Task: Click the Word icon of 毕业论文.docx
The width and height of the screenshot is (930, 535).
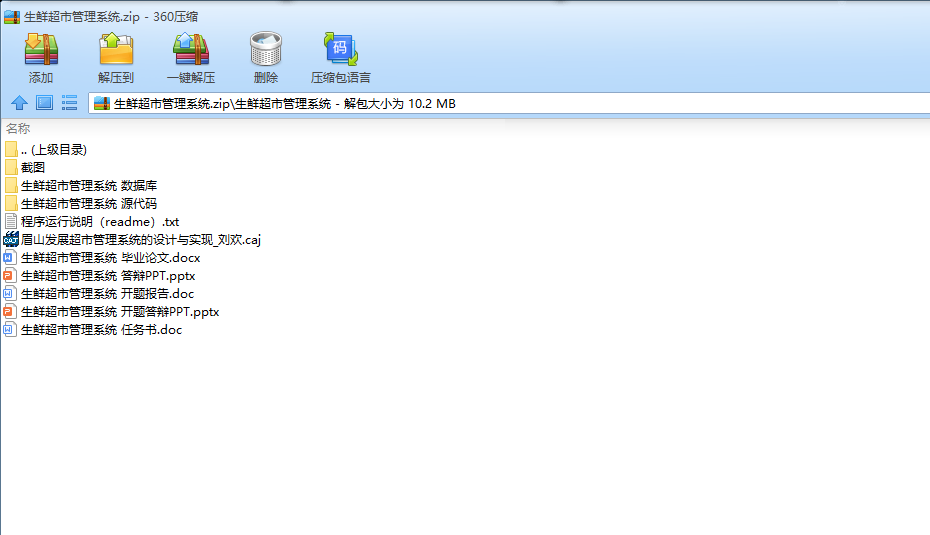Action: pyautogui.click(x=9, y=257)
